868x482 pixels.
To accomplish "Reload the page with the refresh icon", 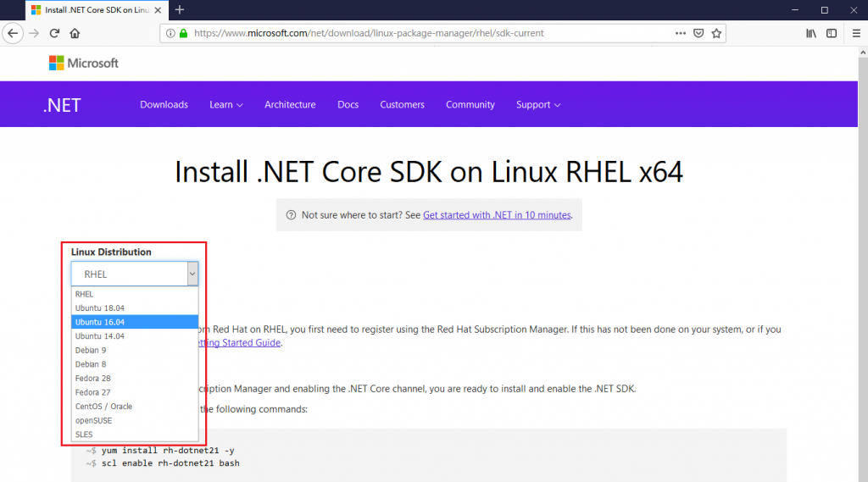I will tap(54, 33).
